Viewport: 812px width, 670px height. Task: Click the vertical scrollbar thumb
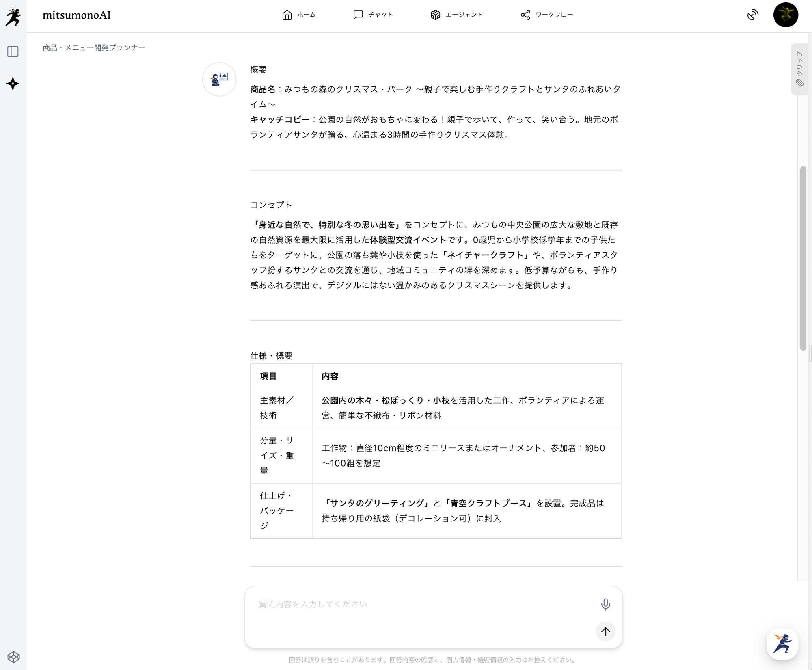tap(803, 258)
